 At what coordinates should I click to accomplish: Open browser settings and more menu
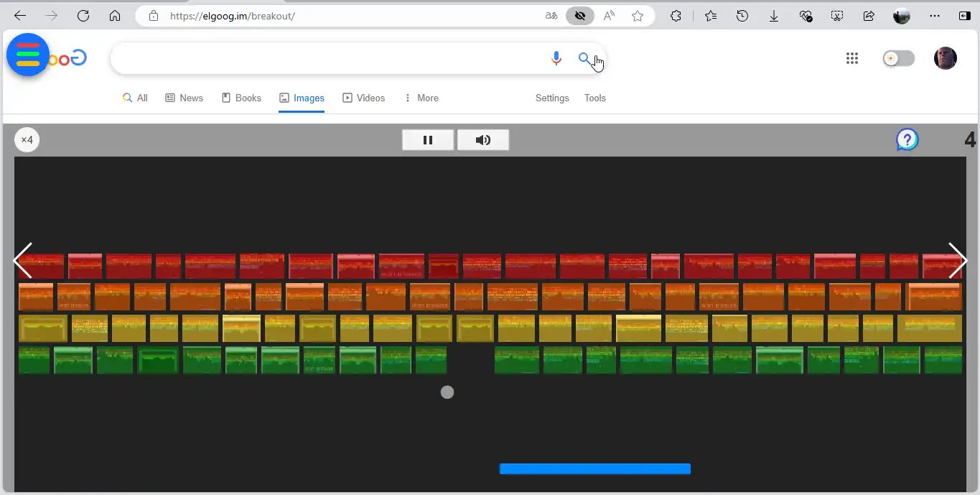coord(934,16)
